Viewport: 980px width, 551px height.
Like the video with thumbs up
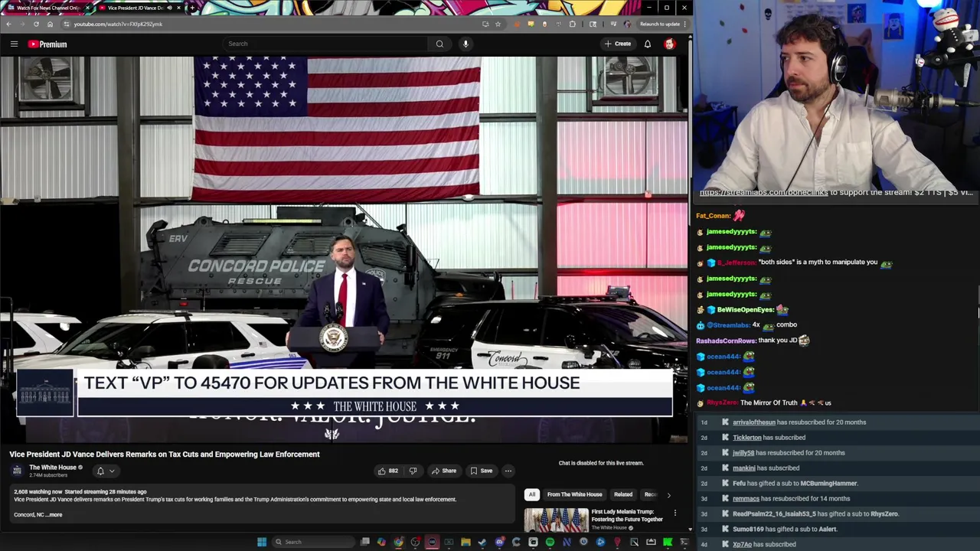tap(387, 471)
